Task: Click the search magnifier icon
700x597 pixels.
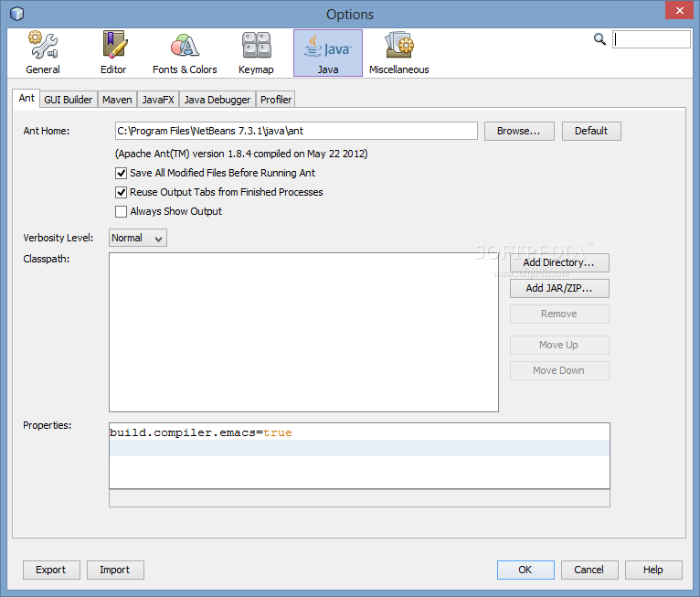Action: [599, 39]
